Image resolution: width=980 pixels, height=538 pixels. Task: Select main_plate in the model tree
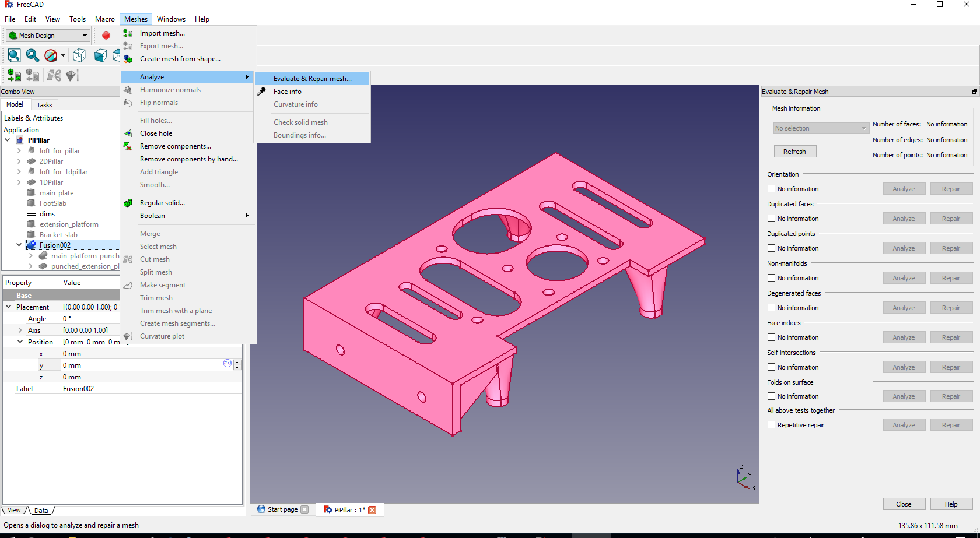56,193
